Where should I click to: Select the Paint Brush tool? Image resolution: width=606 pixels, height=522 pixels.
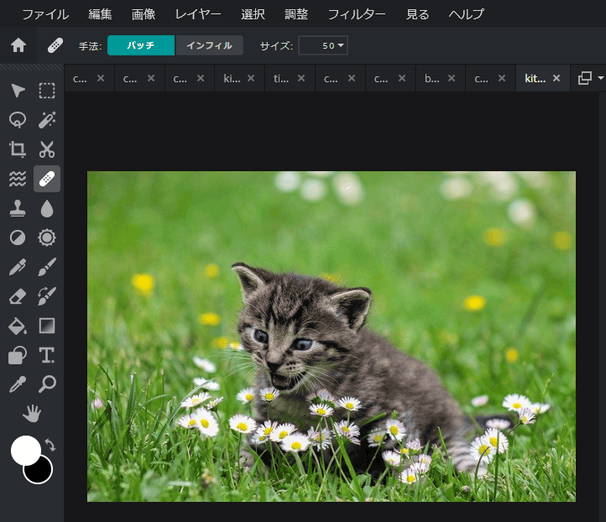click(x=47, y=267)
